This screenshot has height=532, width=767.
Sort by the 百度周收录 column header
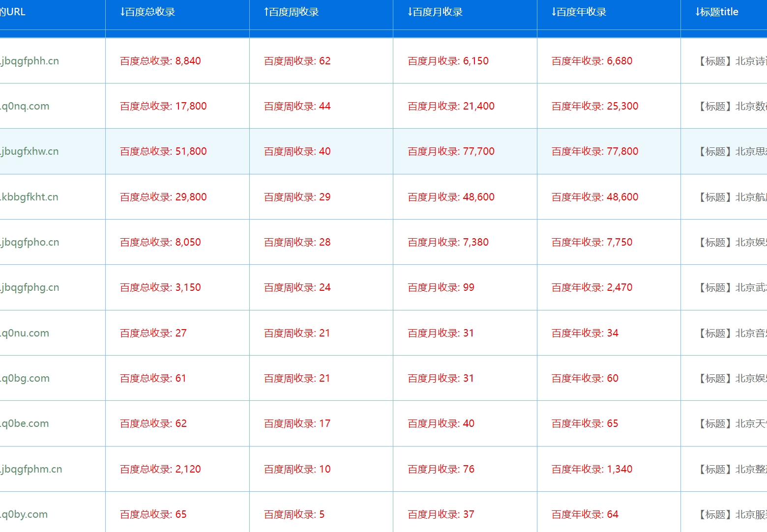[x=292, y=12]
